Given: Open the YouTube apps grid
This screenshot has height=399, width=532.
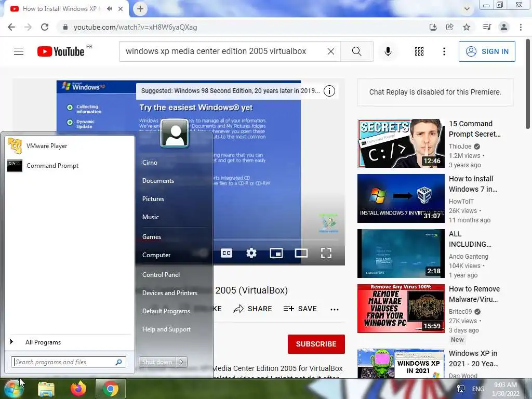Looking at the screenshot, I should pos(419,51).
